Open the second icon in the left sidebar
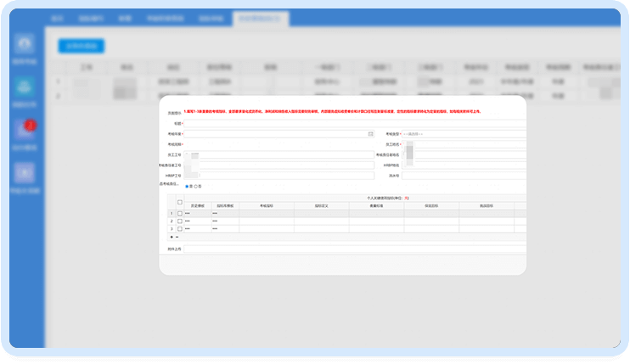Viewport: 630px width, 364px height. point(25,88)
